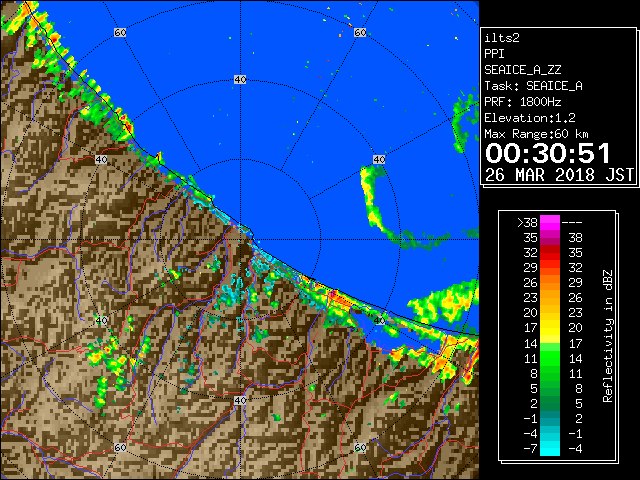Select the Elevation:1.2 text
The image size is (640, 480).
[530, 118]
